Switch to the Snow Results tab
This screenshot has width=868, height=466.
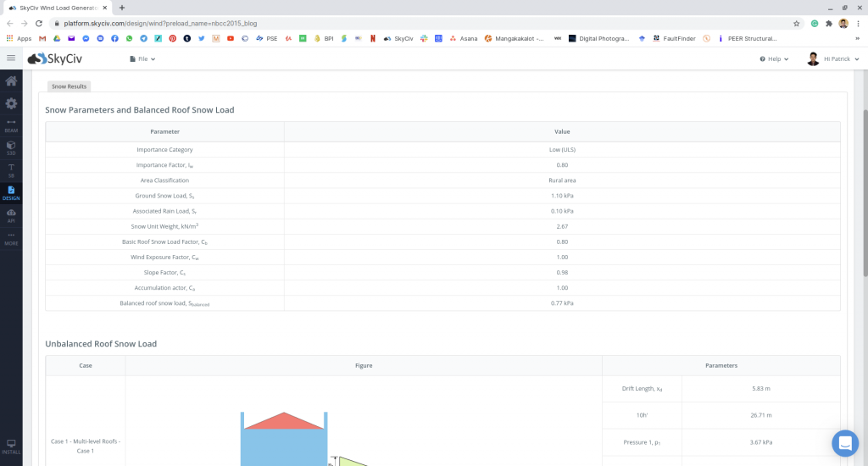click(68, 86)
